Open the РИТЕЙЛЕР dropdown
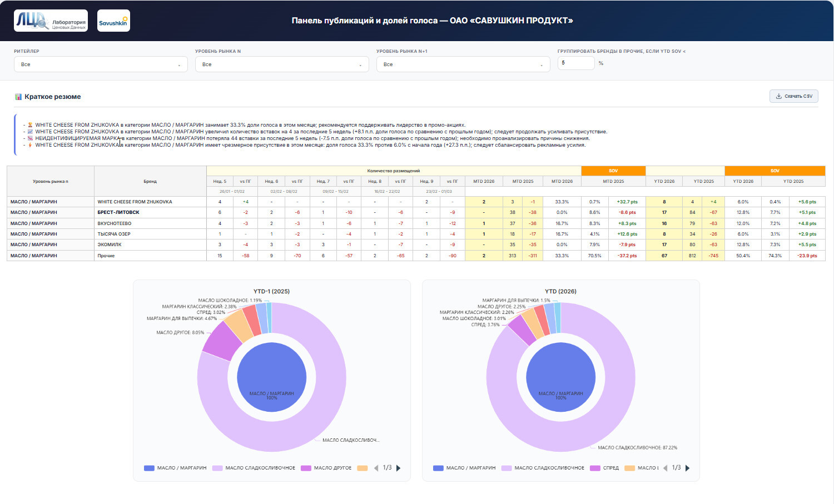 [100, 64]
